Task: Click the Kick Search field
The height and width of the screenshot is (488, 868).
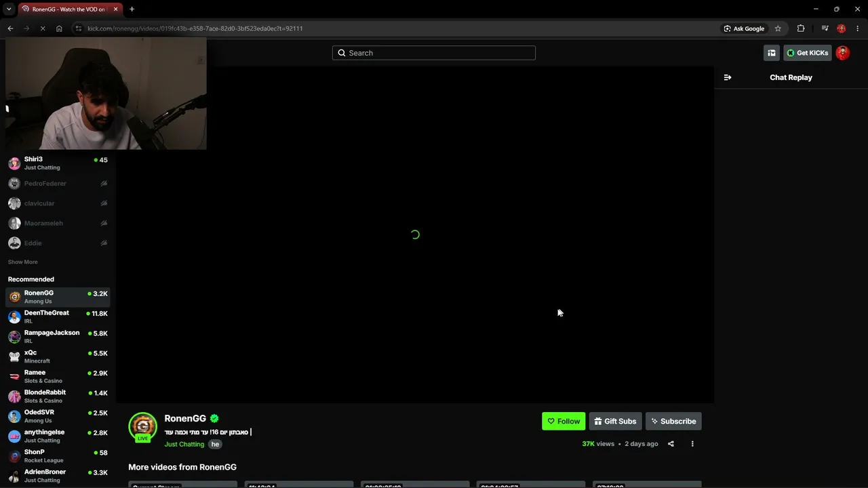Action: pyautogui.click(x=434, y=53)
